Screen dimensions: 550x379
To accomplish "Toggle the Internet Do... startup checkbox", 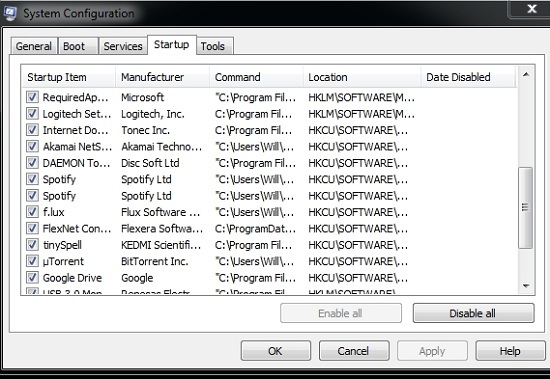I will [32, 130].
